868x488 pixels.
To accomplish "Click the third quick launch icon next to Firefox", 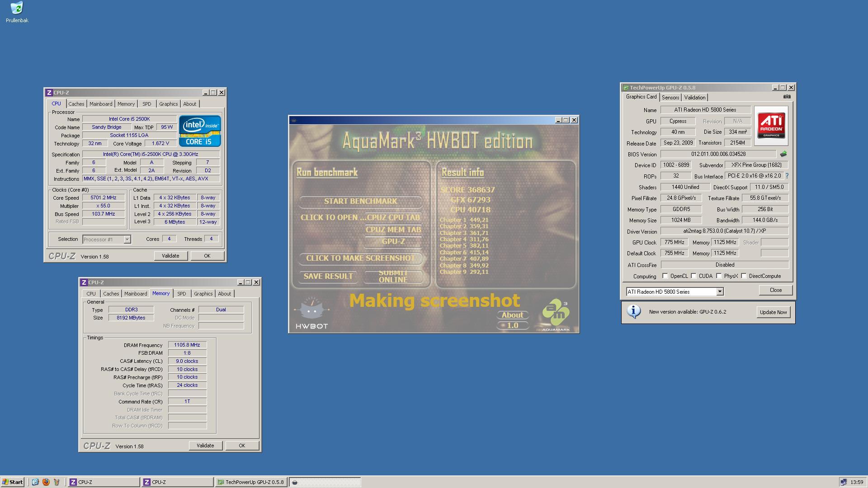I will pos(57,482).
